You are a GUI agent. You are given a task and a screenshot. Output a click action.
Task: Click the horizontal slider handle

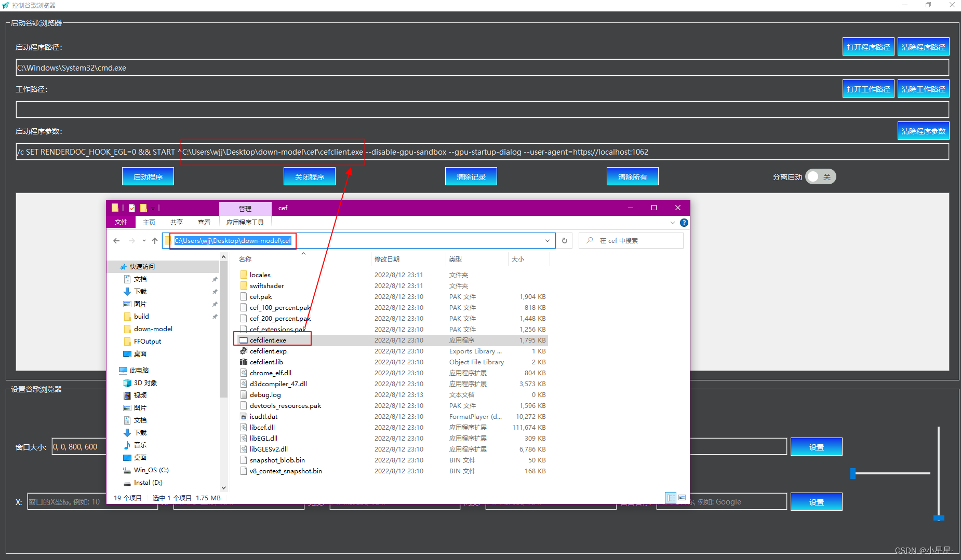[x=853, y=473]
